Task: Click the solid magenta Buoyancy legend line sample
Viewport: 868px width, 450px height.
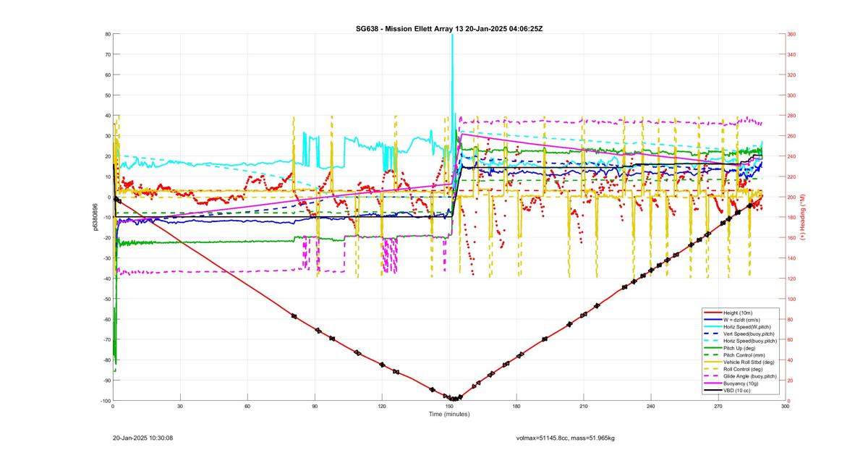Action: coord(713,383)
